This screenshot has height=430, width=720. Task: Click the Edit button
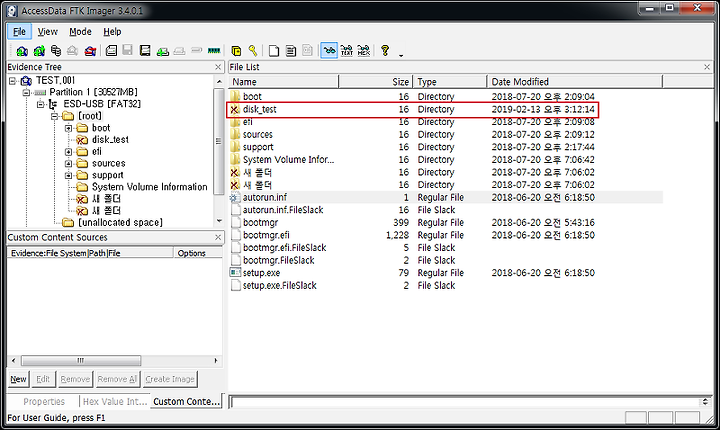point(43,379)
